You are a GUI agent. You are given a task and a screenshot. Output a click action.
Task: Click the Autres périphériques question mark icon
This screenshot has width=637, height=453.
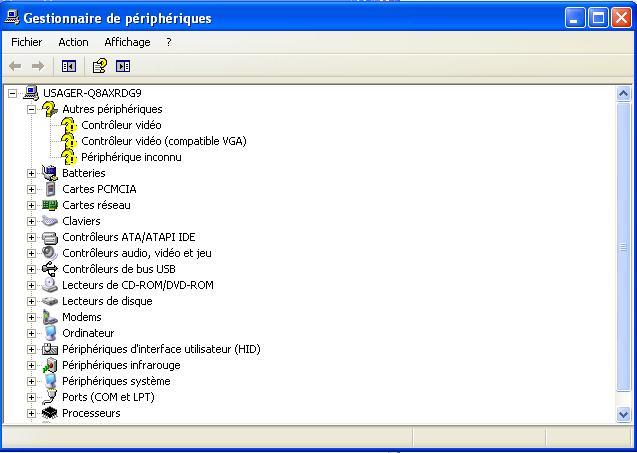(50, 109)
